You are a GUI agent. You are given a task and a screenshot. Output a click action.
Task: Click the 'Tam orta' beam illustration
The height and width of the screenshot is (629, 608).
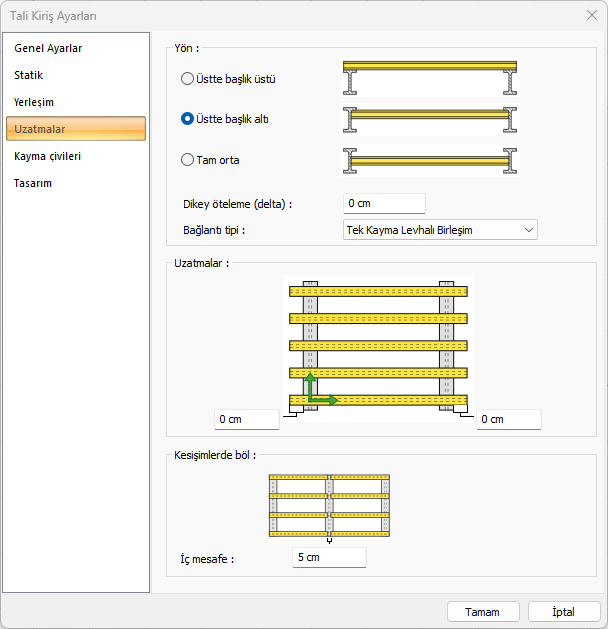click(430, 159)
